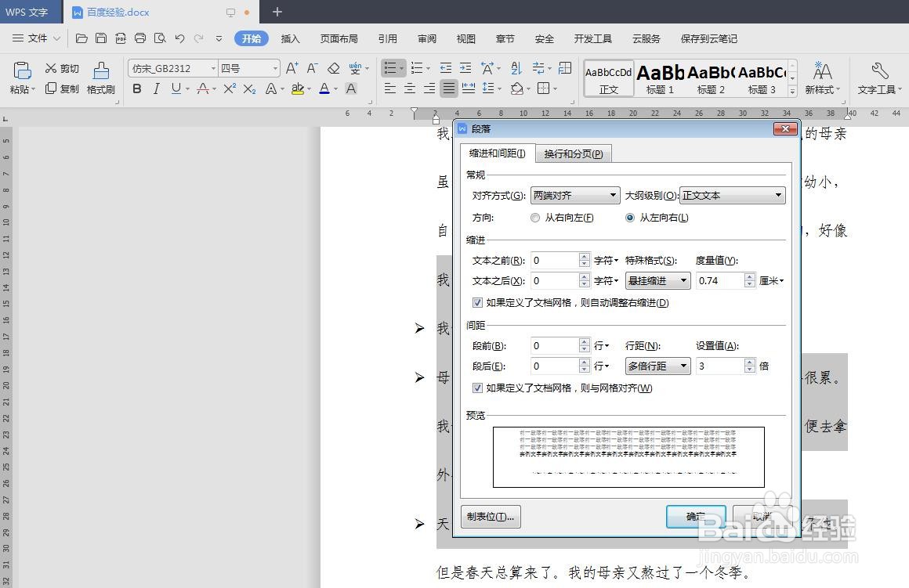
Task: Increase the 文本之前 indent stepper
Action: (585, 257)
